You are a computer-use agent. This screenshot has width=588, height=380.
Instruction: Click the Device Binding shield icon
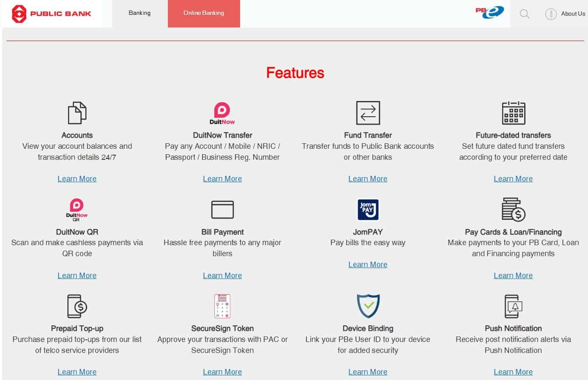pyautogui.click(x=368, y=306)
